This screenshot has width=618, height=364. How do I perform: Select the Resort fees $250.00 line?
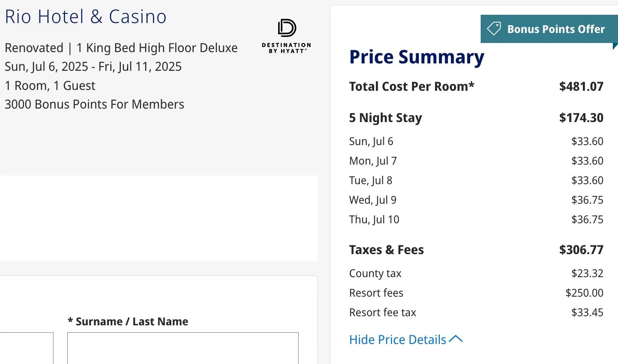click(476, 293)
